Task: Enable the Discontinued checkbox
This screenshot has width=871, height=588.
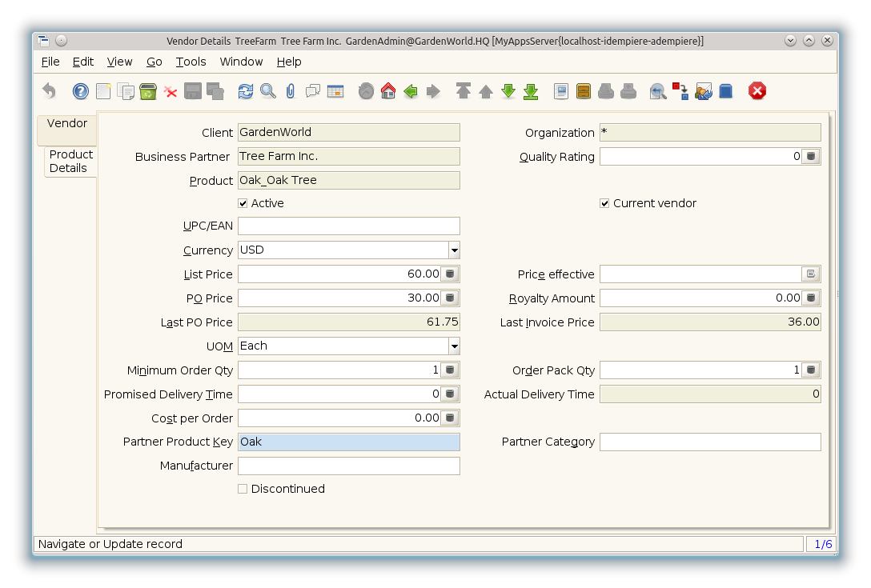Action: [x=243, y=489]
